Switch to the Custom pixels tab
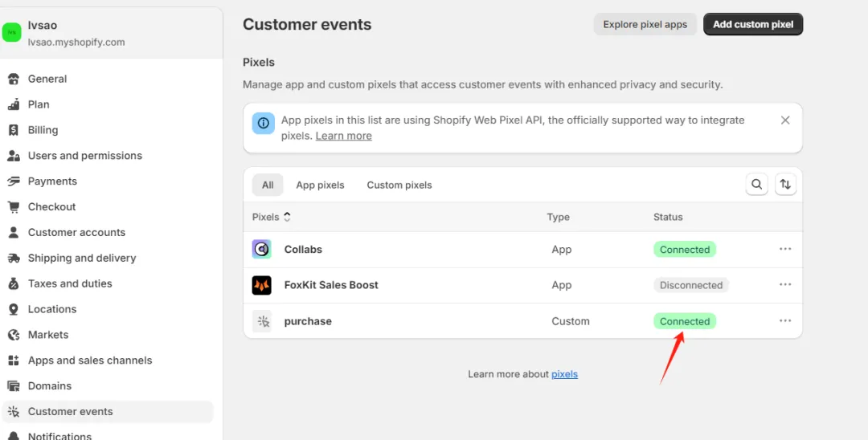 [x=399, y=185]
